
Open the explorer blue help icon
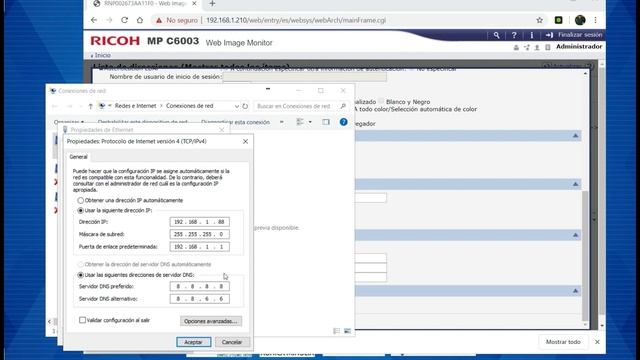tap(343, 122)
